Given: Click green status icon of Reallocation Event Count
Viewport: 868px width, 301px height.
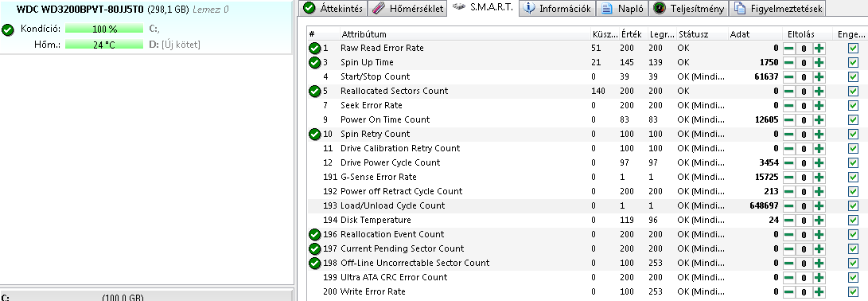Looking at the screenshot, I should coord(314,234).
